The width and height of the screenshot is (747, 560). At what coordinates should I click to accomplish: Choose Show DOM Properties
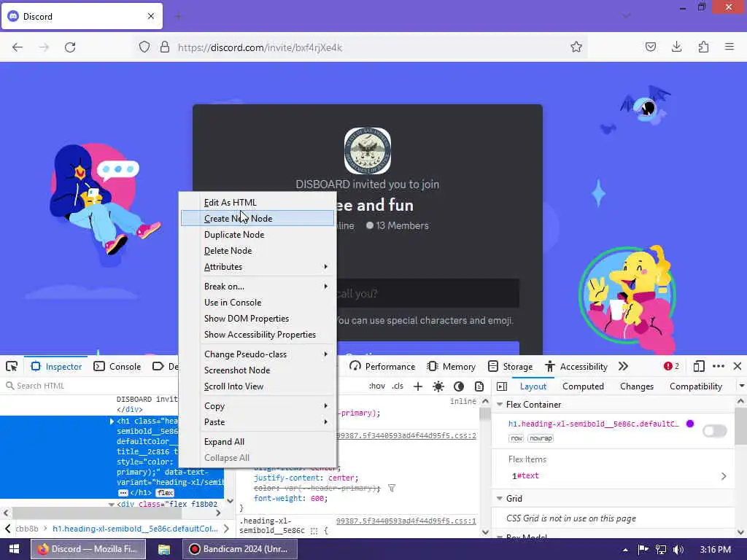(x=258, y=319)
